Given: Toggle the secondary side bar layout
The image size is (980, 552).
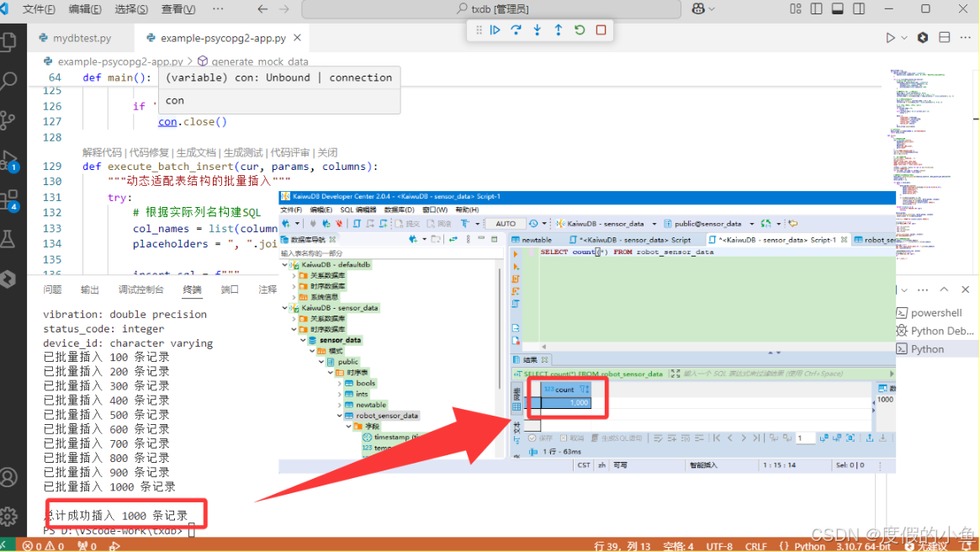Looking at the screenshot, I should point(860,9).
